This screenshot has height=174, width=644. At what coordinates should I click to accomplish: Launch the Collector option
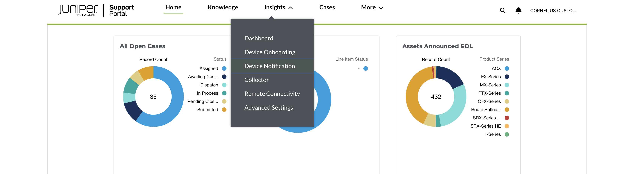(x=256, y=80)
